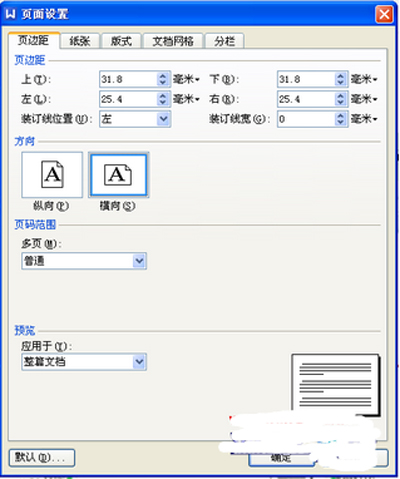
Task: Select the portrait 纵向 orientation icon
Action: pos(52,175)
